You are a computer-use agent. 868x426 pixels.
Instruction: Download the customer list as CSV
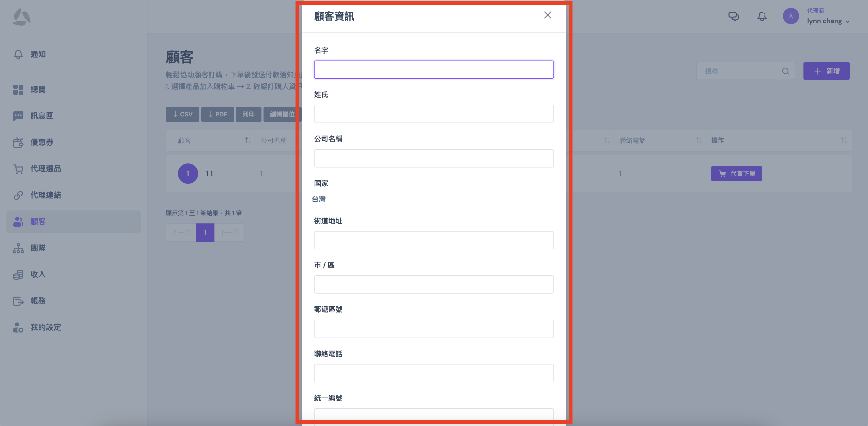(182, 114)
